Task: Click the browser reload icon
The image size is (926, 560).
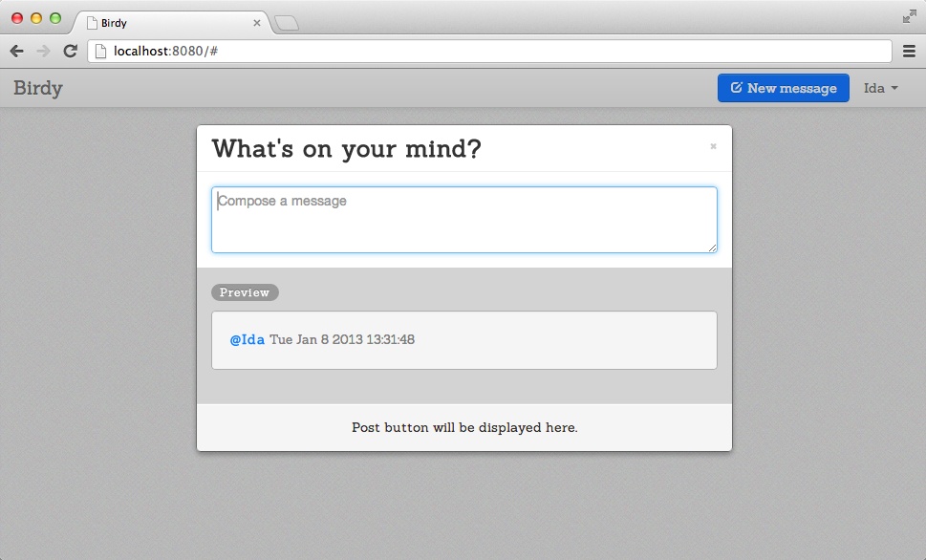Action: [x=70, y=51]
